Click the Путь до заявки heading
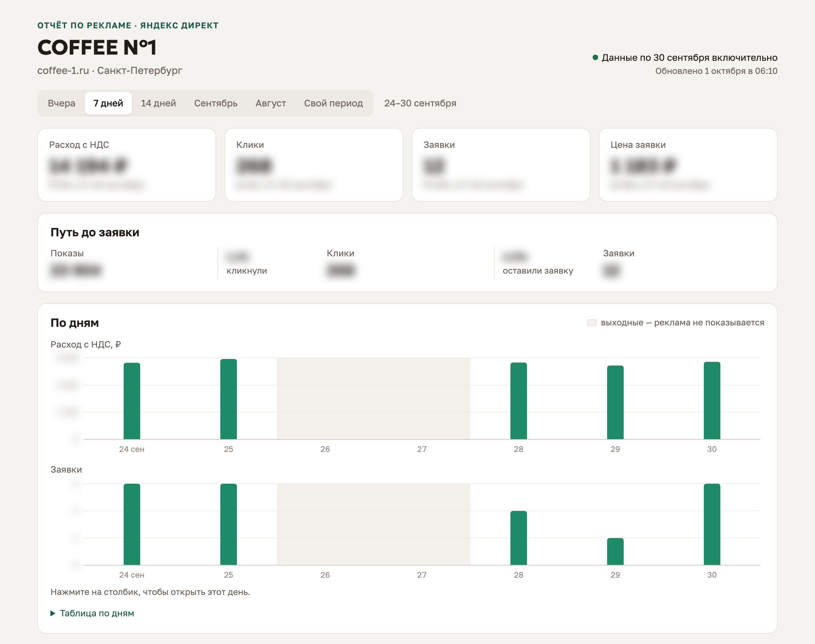Image resolution: width=815 pixels, height=644 pixels. [95, 232]
